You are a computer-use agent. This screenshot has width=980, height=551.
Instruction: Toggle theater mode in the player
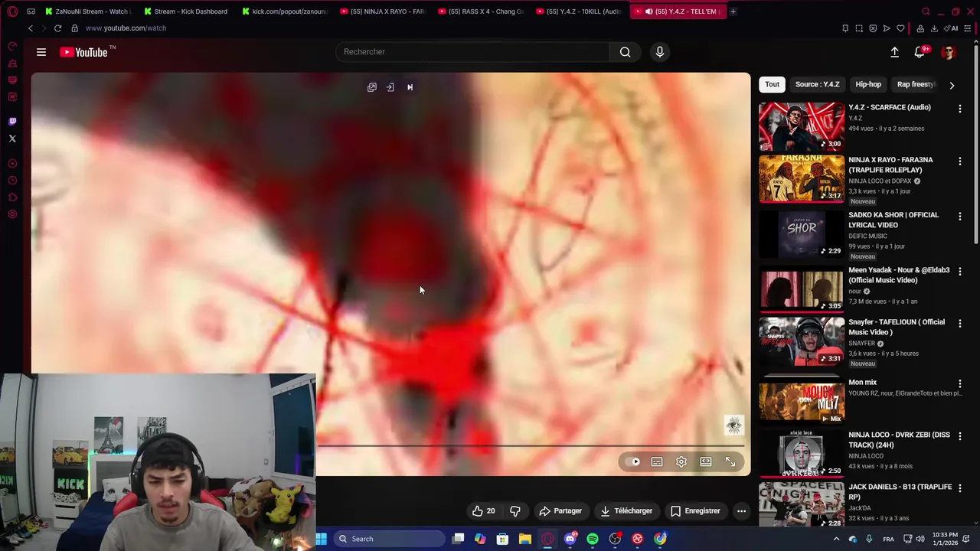click(706, 461)
